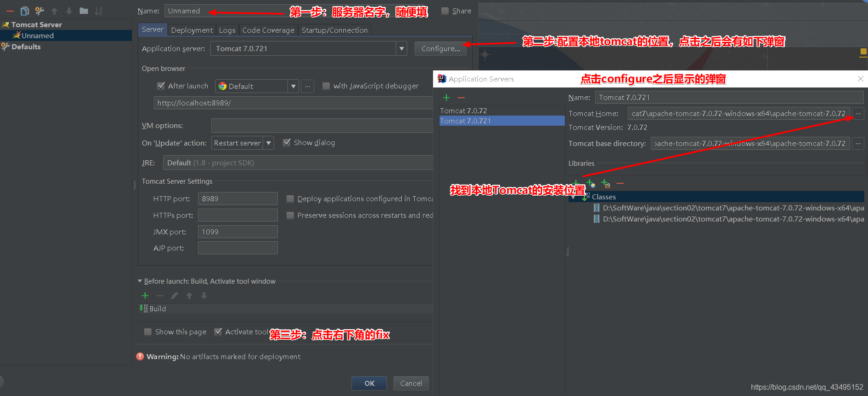Open the Logs tab

tap(227, 30)
